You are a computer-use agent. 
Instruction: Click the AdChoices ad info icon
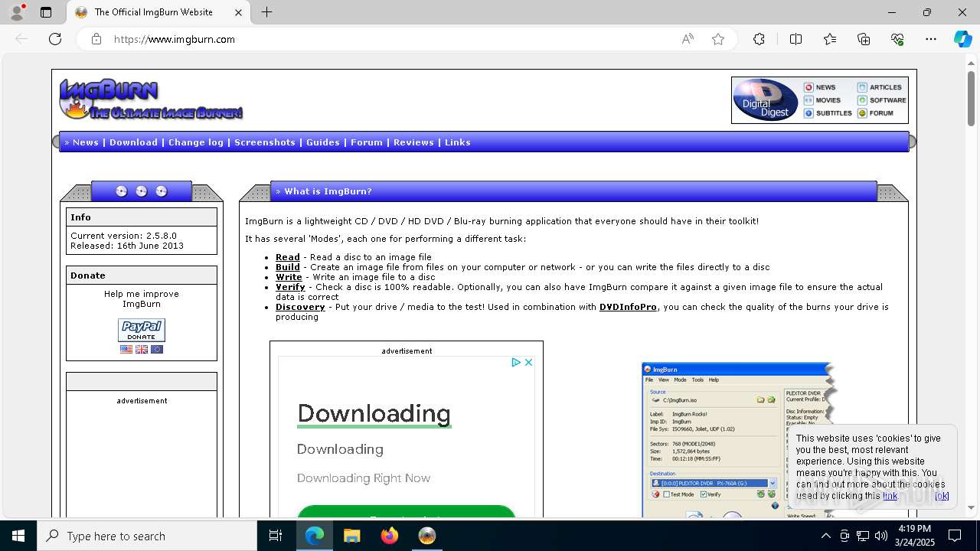pyautogui.click(x=516, y=362)
